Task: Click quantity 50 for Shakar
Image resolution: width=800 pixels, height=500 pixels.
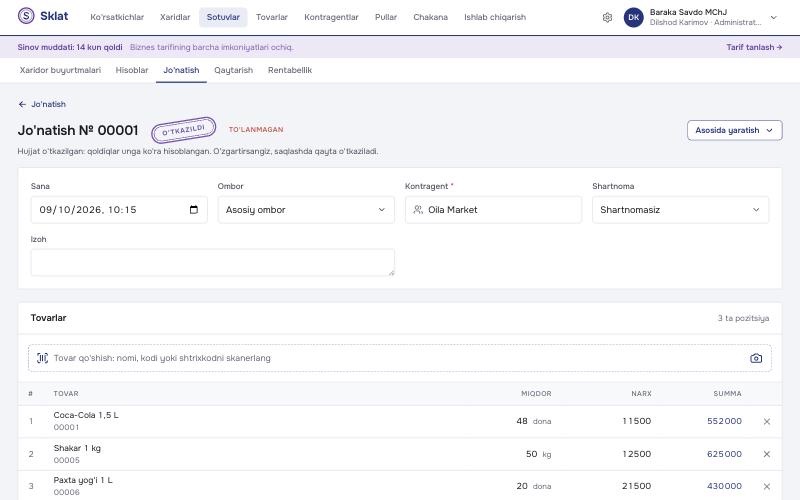Action: click(531, 454)
